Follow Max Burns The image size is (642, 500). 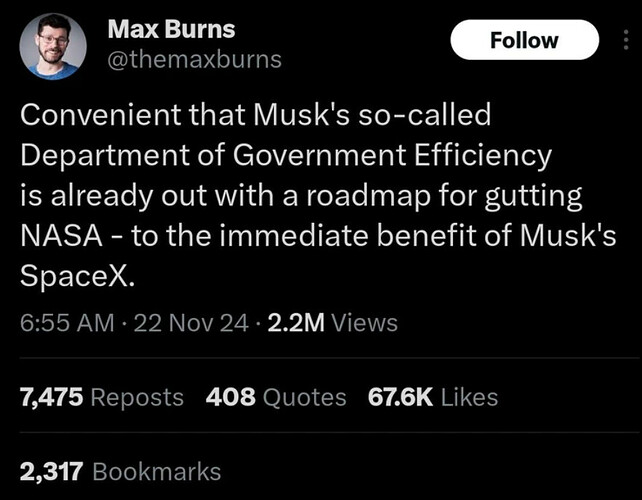524,40
